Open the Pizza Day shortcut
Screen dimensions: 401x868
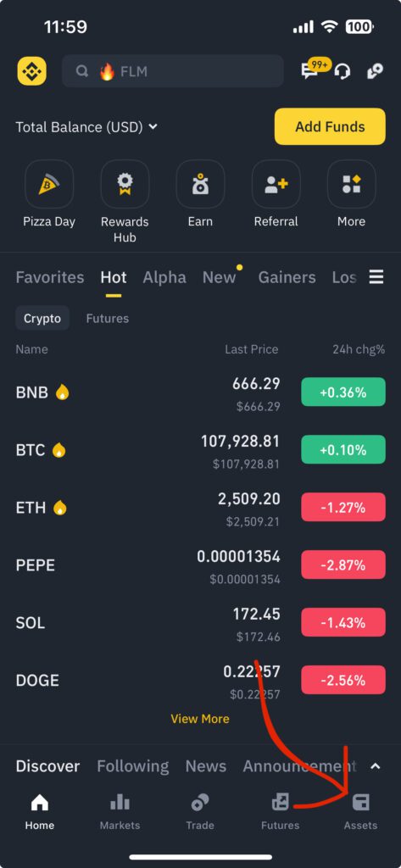[x=48, y=184]
